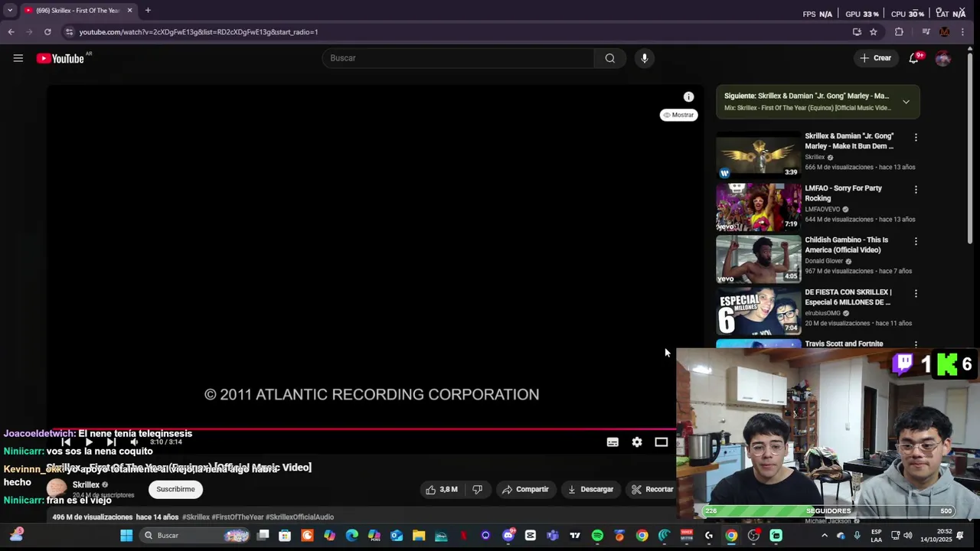
Task: Click the Donald Glover channel name
Action: click(824, 261)
